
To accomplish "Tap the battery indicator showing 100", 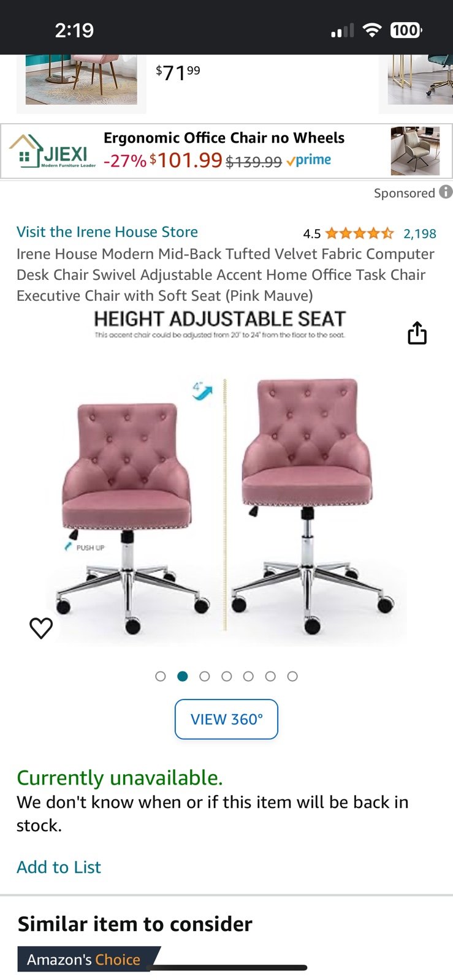I will click(x=406, y=30).
